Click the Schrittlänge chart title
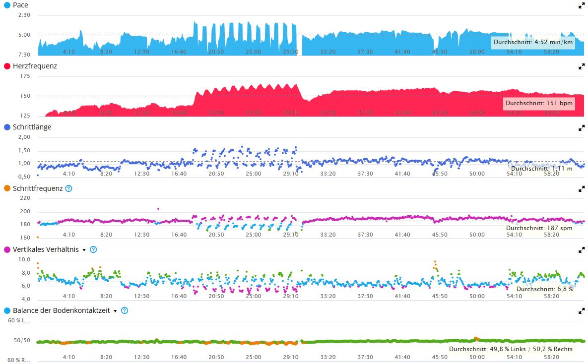The height and width of the screenshot is (364, 588). coord(32,127)
